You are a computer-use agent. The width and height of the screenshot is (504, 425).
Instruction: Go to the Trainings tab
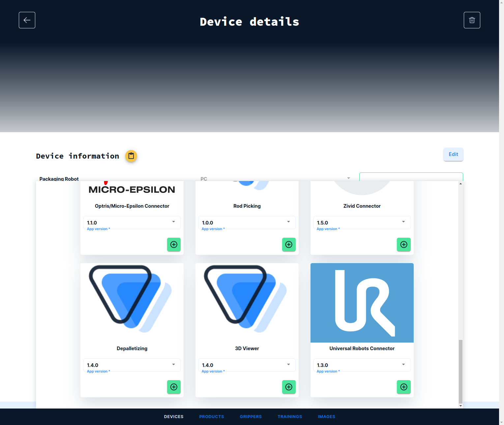[x=290, y=417]
